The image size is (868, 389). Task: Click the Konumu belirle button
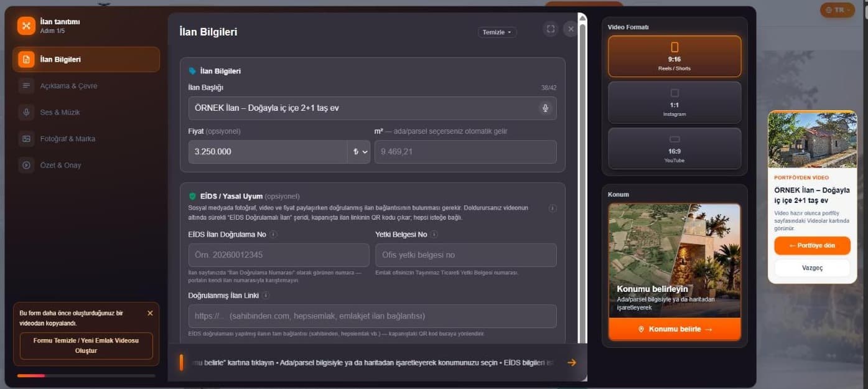coord(674,329)
